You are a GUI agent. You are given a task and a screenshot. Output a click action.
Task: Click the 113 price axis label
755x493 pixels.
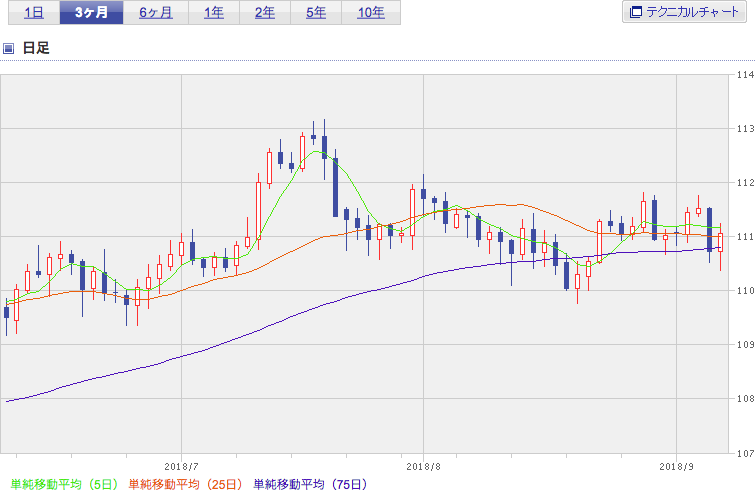tap(745, 129)
